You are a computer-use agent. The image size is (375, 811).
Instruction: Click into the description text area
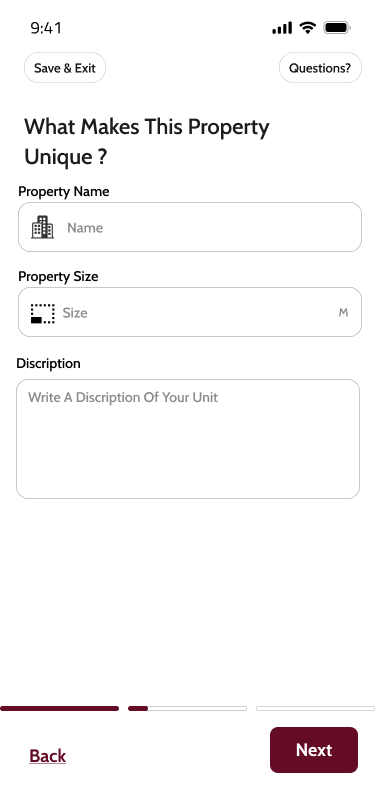pyautogui.click(x=188, y=439)
